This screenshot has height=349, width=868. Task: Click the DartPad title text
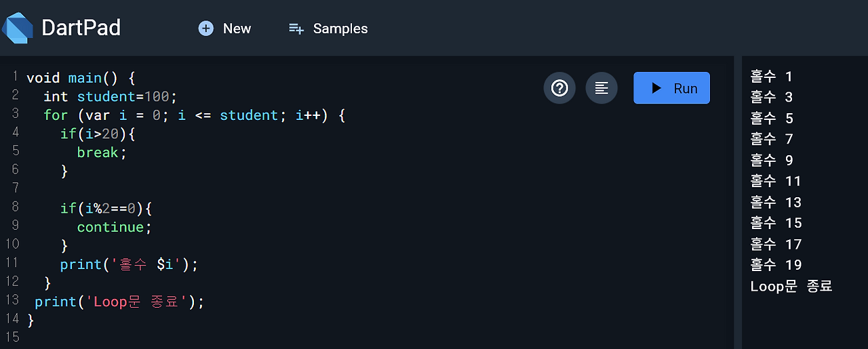click(81, 28)
